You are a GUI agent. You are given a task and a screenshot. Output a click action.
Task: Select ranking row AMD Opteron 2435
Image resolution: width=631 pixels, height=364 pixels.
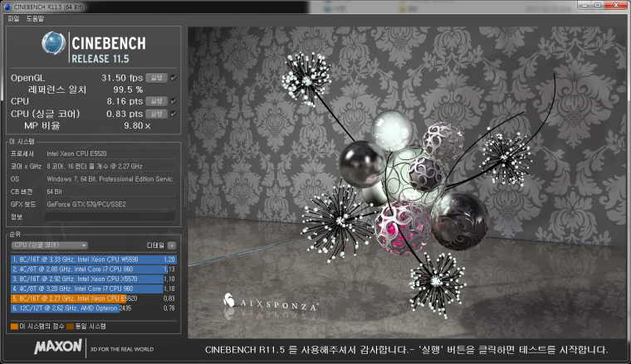click(x=93, y=308)
